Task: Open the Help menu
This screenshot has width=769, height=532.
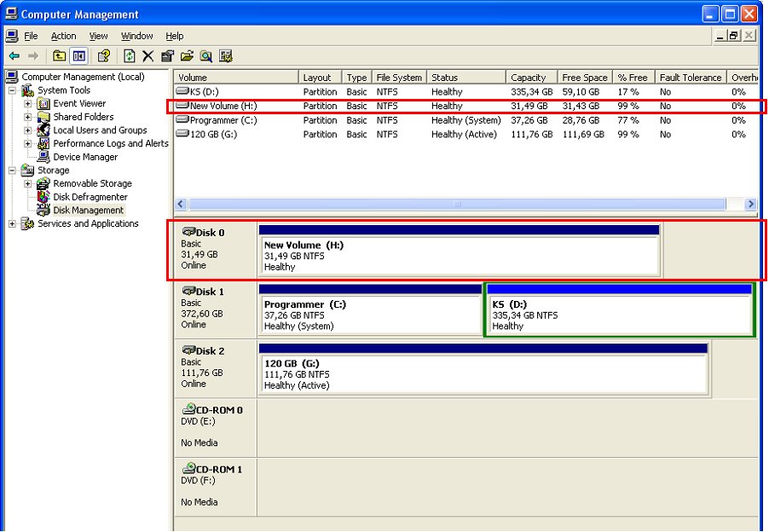Action: 175,36
